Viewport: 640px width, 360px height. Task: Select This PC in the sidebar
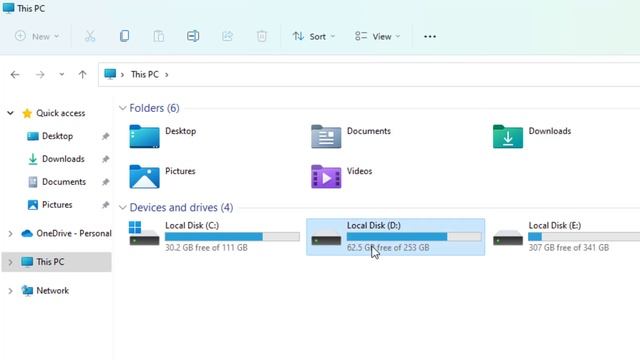(x=50, y=262)
